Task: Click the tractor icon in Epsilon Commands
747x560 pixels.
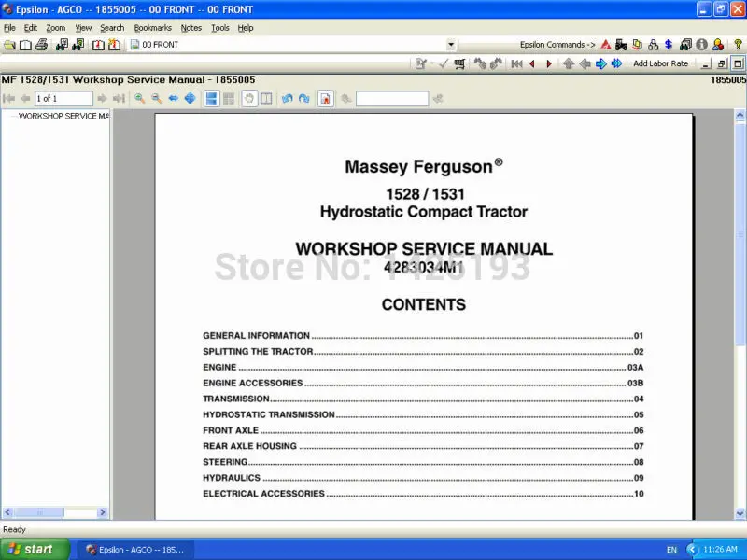Action: click(x=621, y=45)
